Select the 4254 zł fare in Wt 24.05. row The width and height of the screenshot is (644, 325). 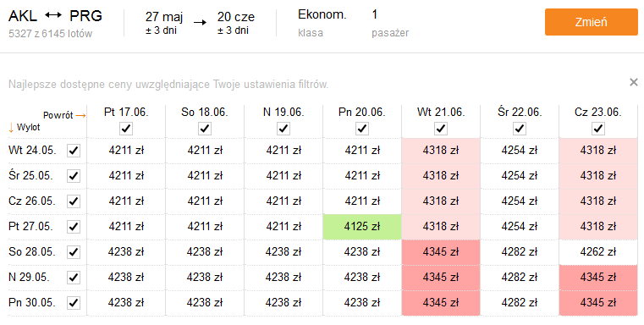point(520,151)
